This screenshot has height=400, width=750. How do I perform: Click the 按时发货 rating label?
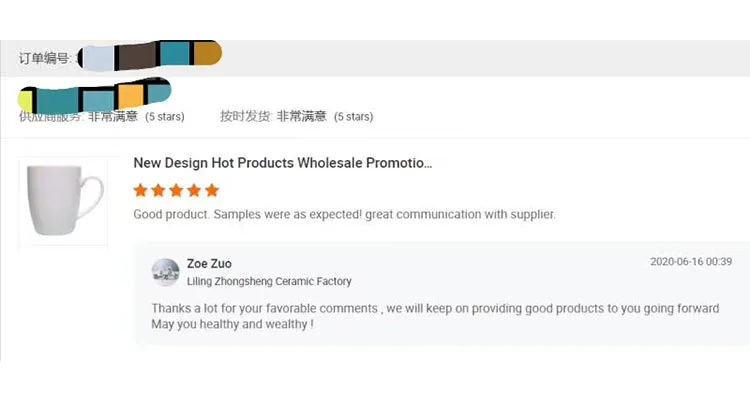click(245, 116)
